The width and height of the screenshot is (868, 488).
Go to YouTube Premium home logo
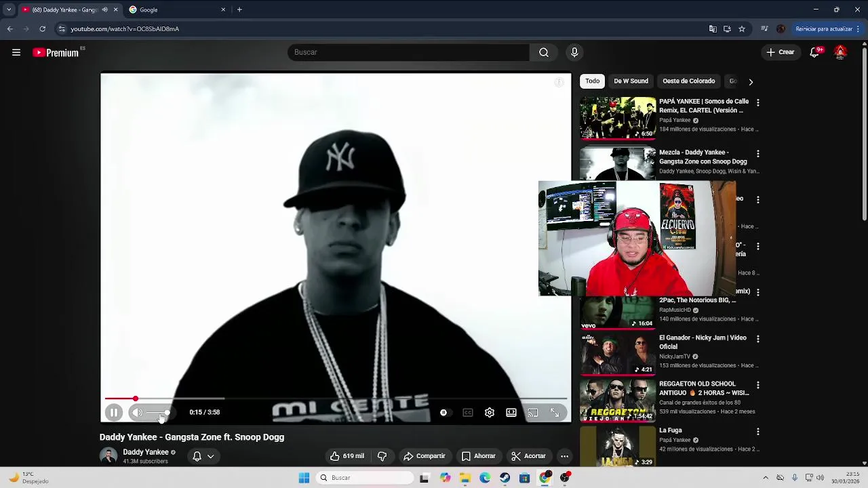[x=56, y=52]
